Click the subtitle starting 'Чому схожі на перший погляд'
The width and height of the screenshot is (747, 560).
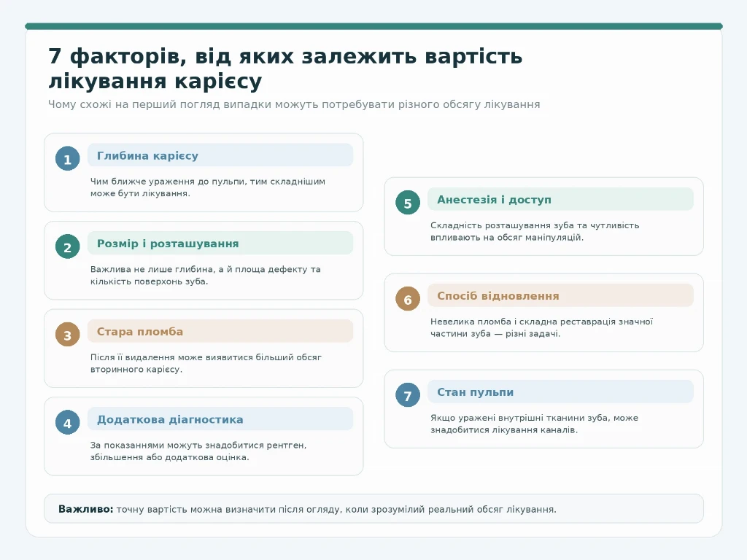click(294, 104)
